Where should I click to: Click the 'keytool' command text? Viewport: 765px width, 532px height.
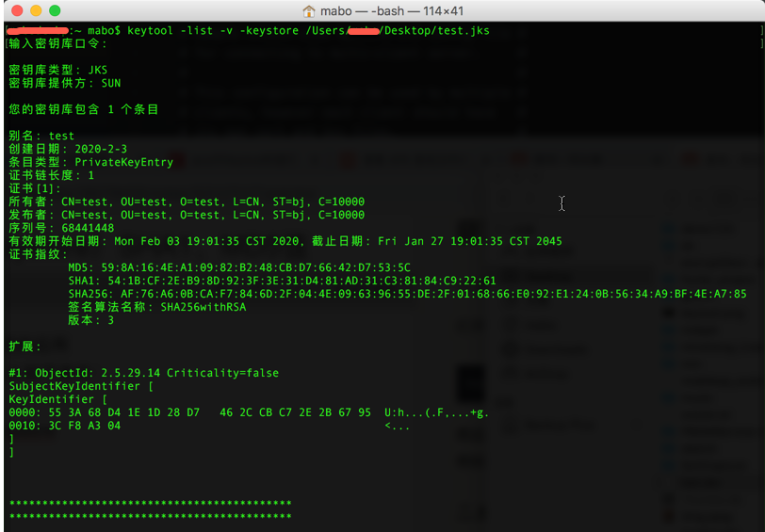(151, 31)
